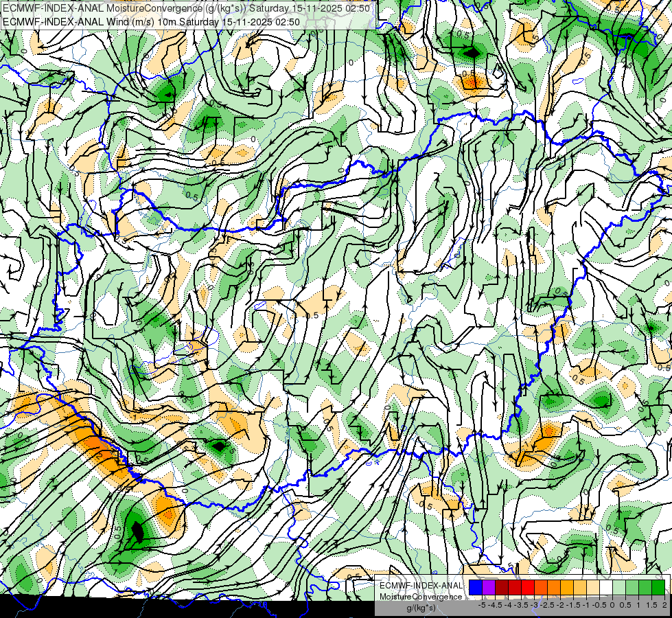Image resolution: width=672 pixels, height=618 pixels.
Task: Choose the darkest green swatch between 1.5 and 2
Action: pos(658,588)
